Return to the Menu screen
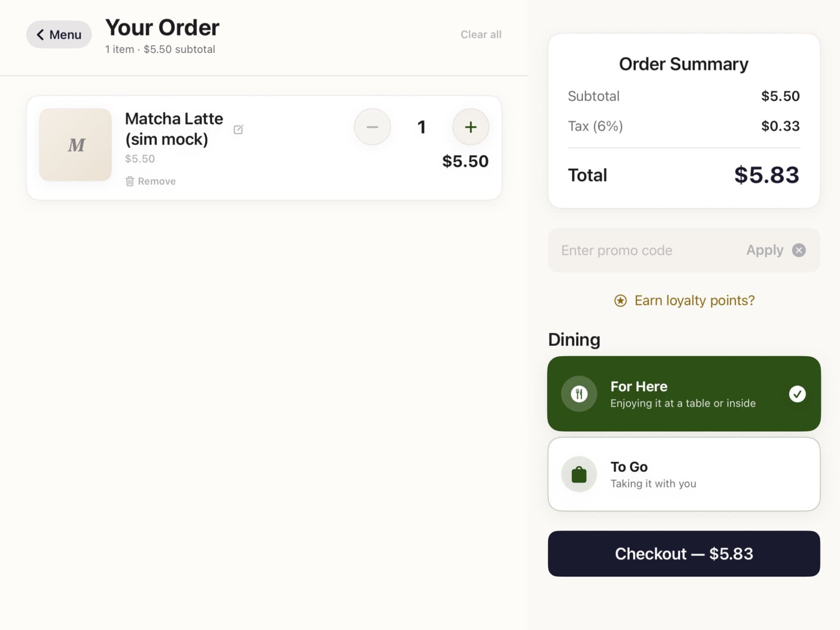The width and height of the screenshot is (840, 630). [59, 35]
